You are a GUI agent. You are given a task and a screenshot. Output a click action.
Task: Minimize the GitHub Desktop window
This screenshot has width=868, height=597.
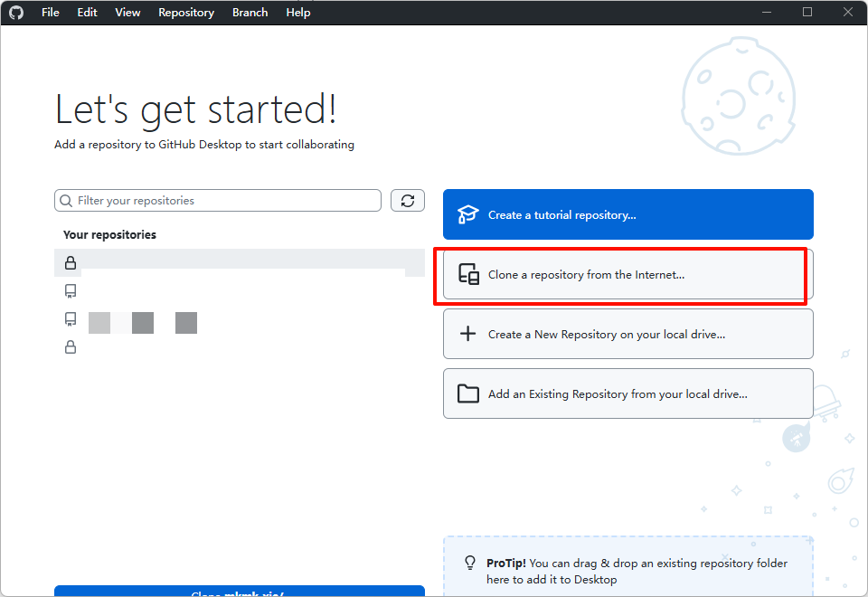(x=767, y=12)
